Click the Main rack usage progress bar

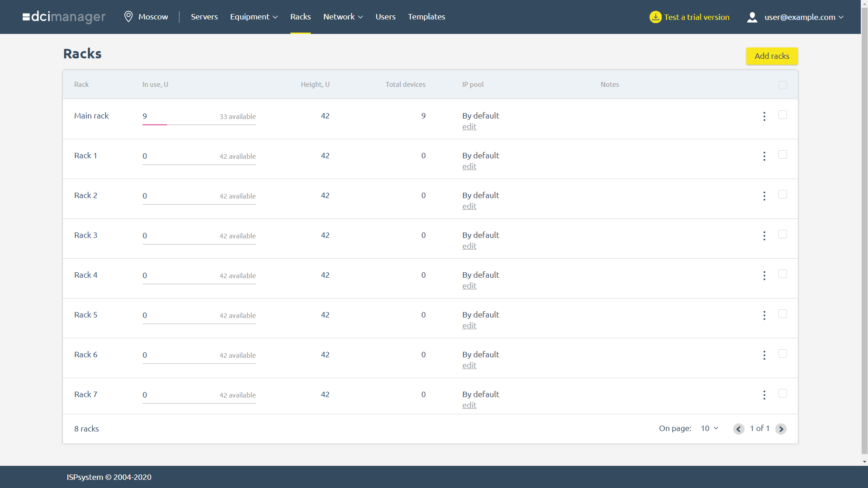199,124
